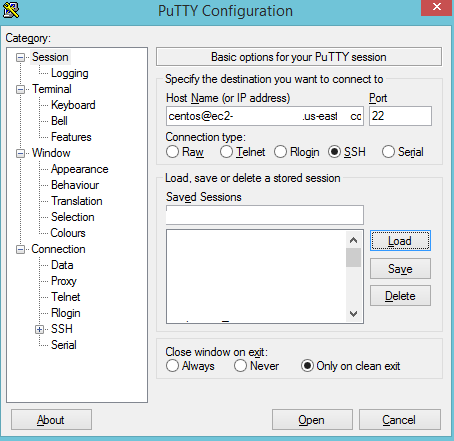Image resolution: width=454 pixels, height=441 pixels.
Task: Collapse the Session tree node
Action: click(20, 57)
